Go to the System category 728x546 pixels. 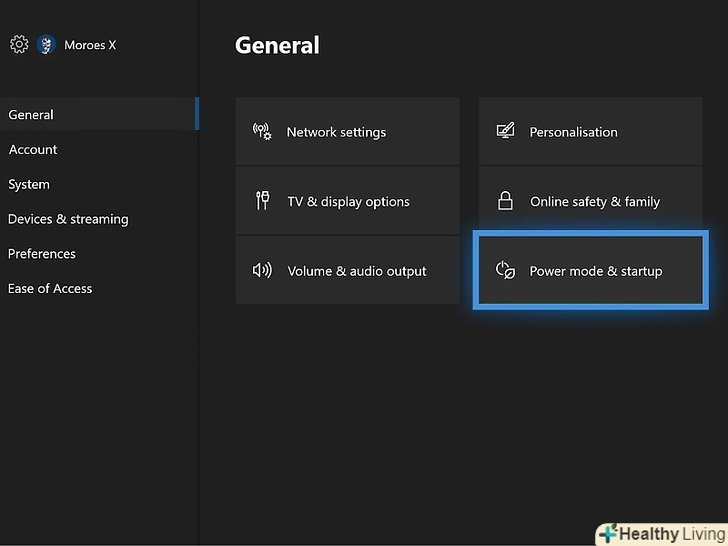pyautogui.click(x=29, y=185)
